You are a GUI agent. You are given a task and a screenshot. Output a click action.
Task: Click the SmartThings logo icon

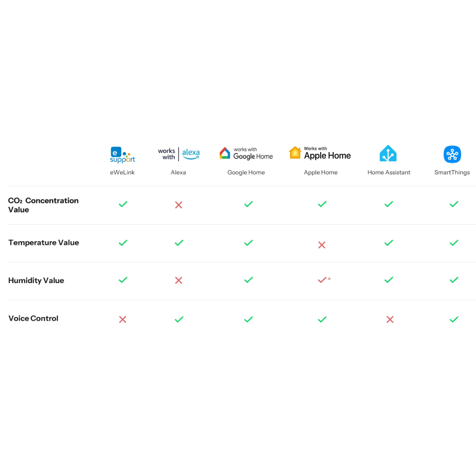pos(452,154)
